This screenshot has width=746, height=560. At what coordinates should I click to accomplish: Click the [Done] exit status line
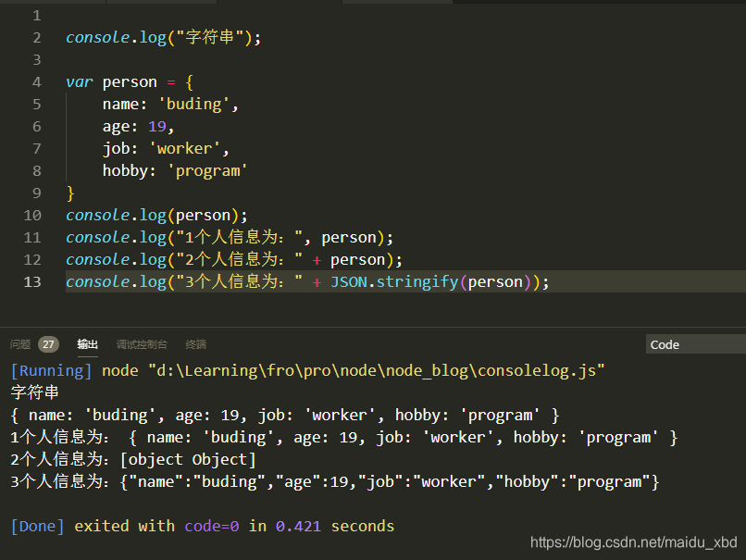[x=37, y=526]
